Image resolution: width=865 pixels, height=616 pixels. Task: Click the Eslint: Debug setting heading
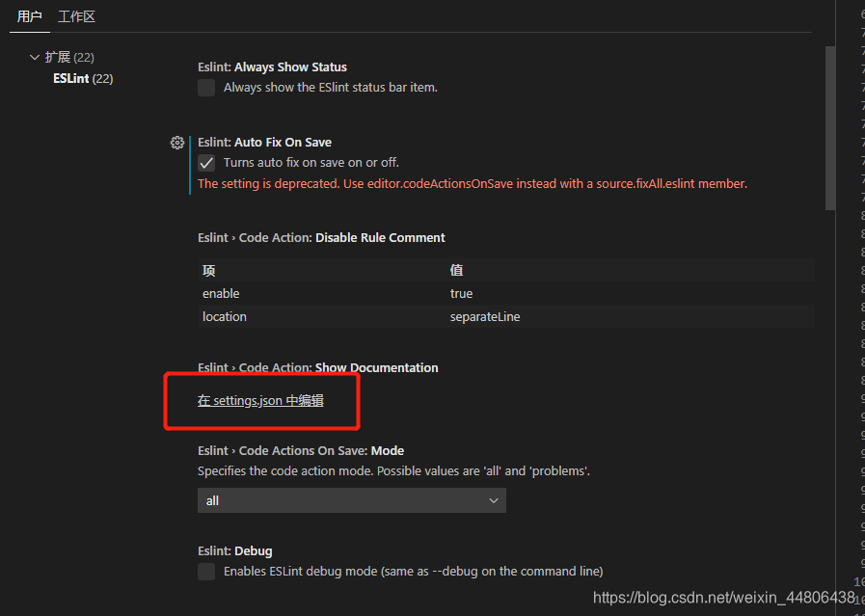235,550
